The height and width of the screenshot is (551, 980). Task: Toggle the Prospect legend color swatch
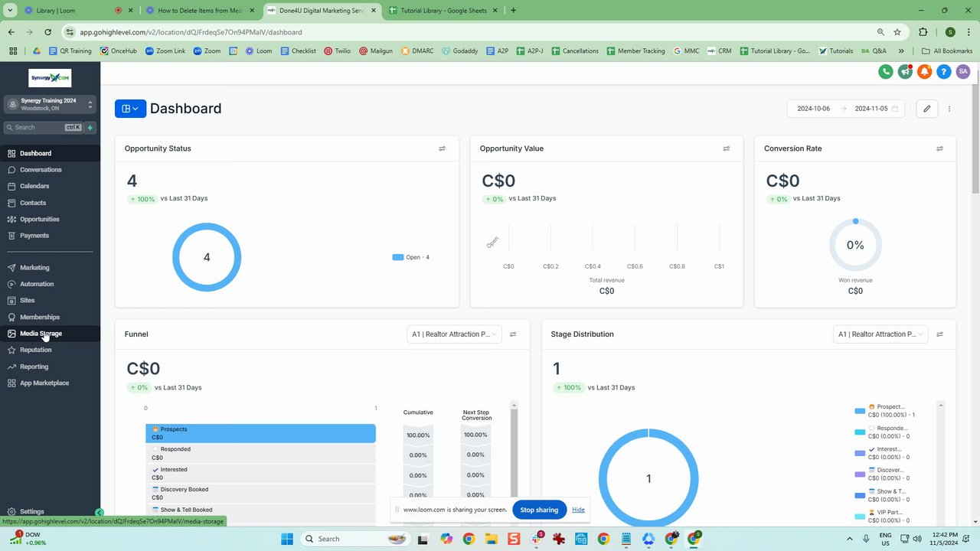click(860, 411)
